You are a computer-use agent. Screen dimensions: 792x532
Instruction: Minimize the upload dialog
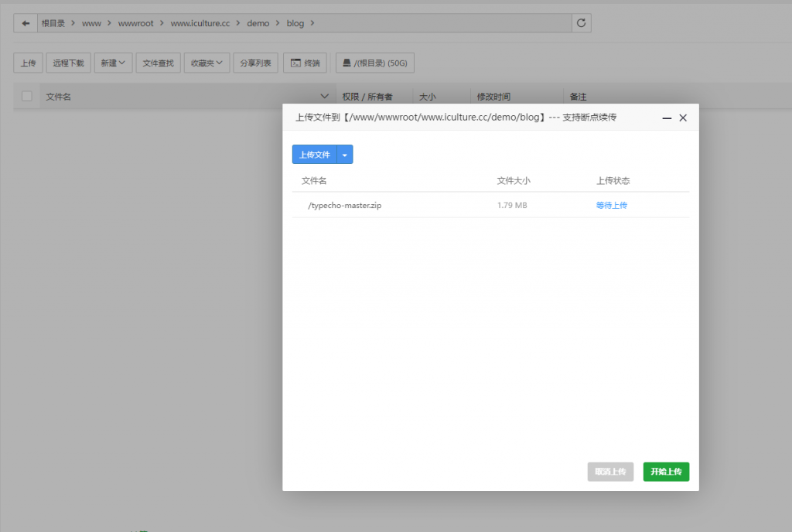tap(667, 118)
